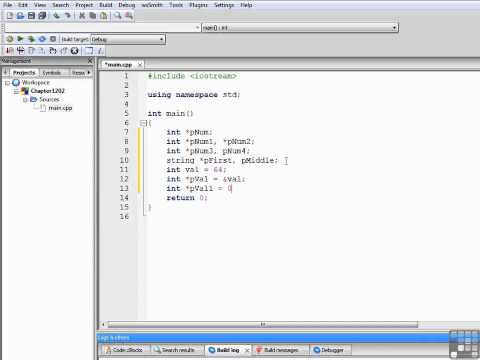Switch to the Debugger log tab

(x=329, y=350)
